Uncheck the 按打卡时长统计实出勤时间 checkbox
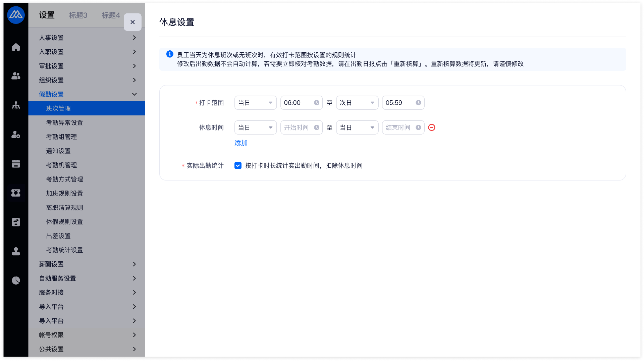Image resolution: width=644 pixels, height=361 pixels. coord(238,165)
